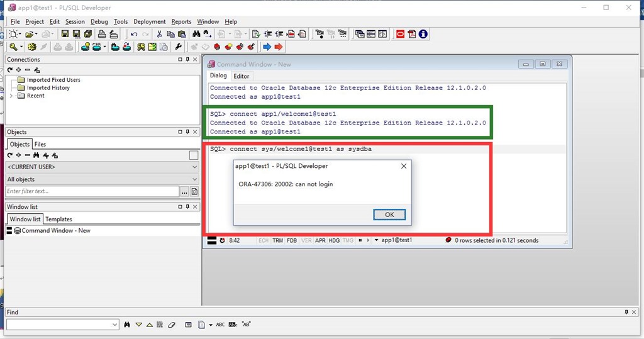The width and height of the screenshot is (644, 339).
Task: Click the Copy toolbar icon
Action: 170,34
